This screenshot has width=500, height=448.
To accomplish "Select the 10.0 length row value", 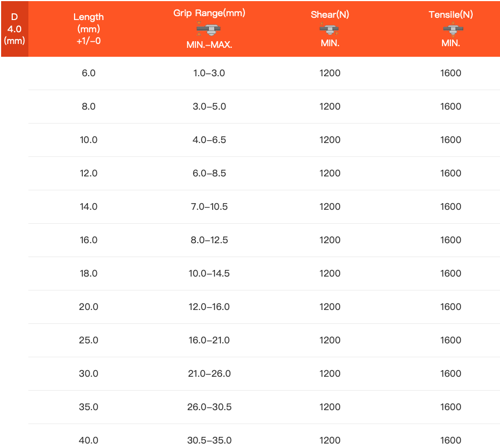I will click(89, 140).
